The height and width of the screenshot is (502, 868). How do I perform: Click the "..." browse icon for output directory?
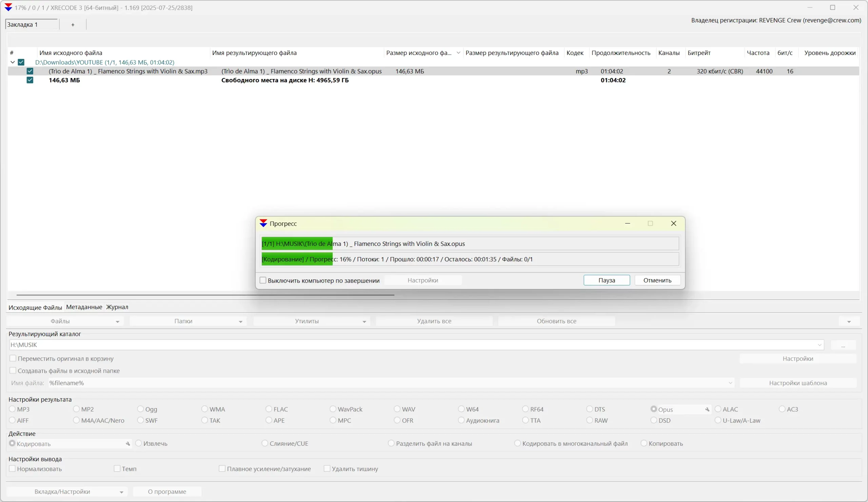844,345
